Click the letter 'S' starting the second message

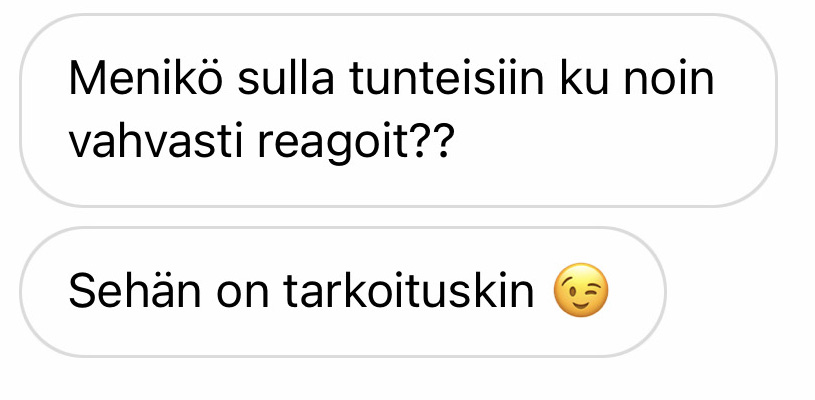pos(83,291)
